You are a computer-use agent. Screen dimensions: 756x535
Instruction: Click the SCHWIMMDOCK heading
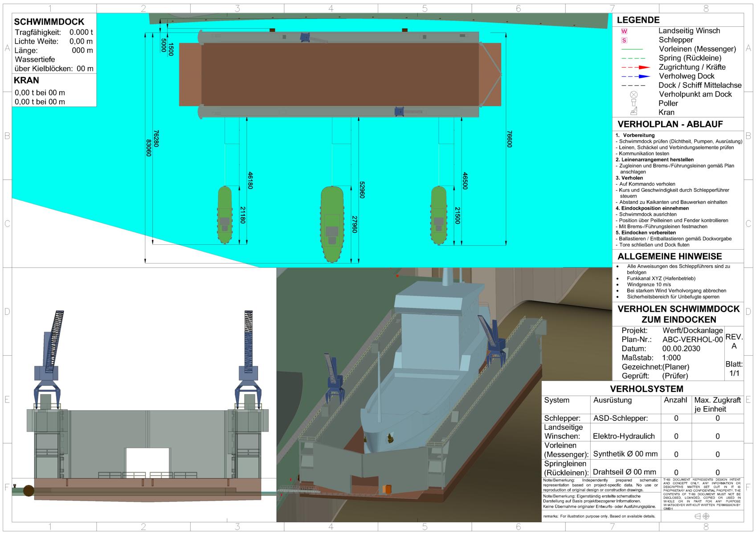pos(49,22)
